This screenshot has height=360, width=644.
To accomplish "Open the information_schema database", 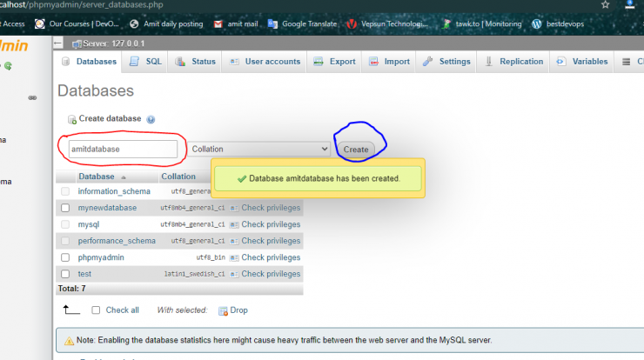I will (x=114, y=191).
